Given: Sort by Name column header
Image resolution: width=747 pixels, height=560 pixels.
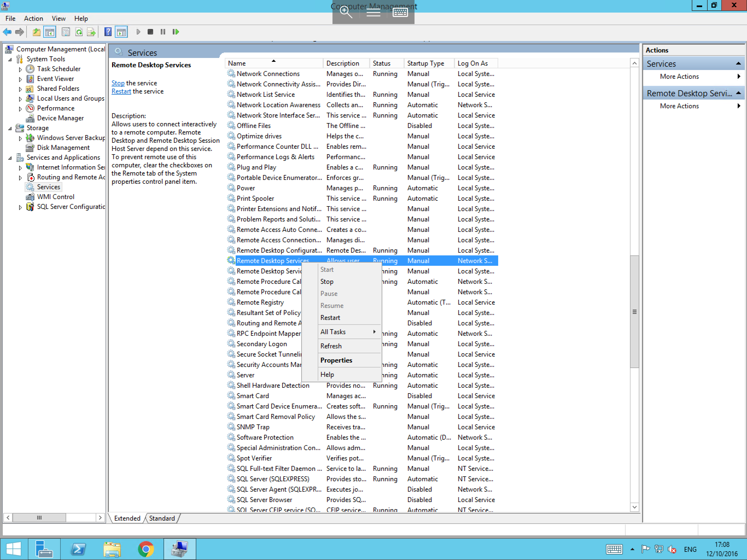Looking at the screenshot, I should pos(274,63).
